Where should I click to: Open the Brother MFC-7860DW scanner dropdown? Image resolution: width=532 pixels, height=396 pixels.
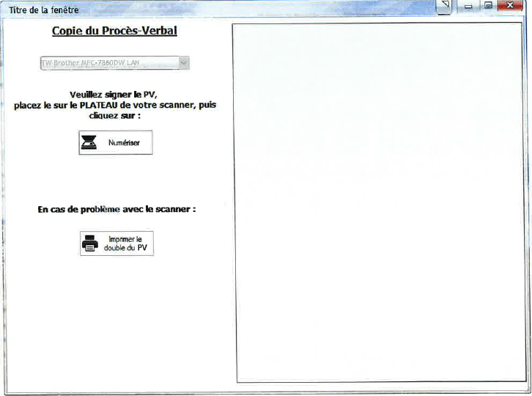pos(183,63)
